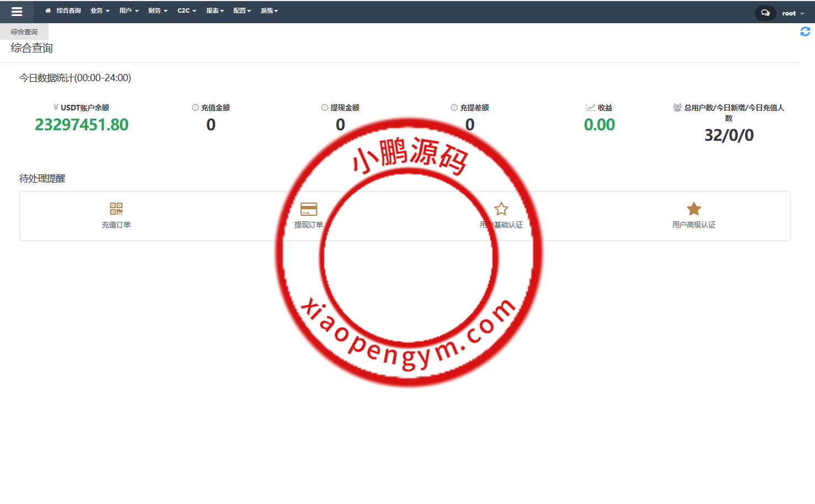This screenshot has height=504, width=815.
Task: Click the 用户高级认证 label link
Action: (x=694, y=225)
